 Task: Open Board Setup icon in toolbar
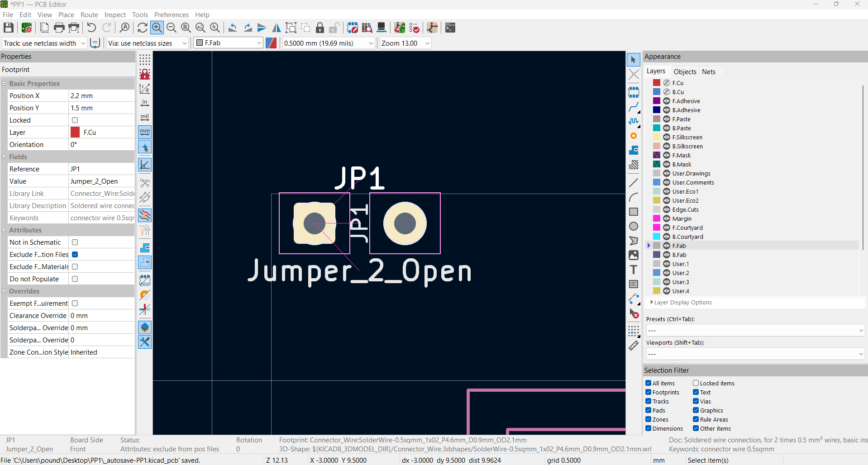[x=27, y=28]
